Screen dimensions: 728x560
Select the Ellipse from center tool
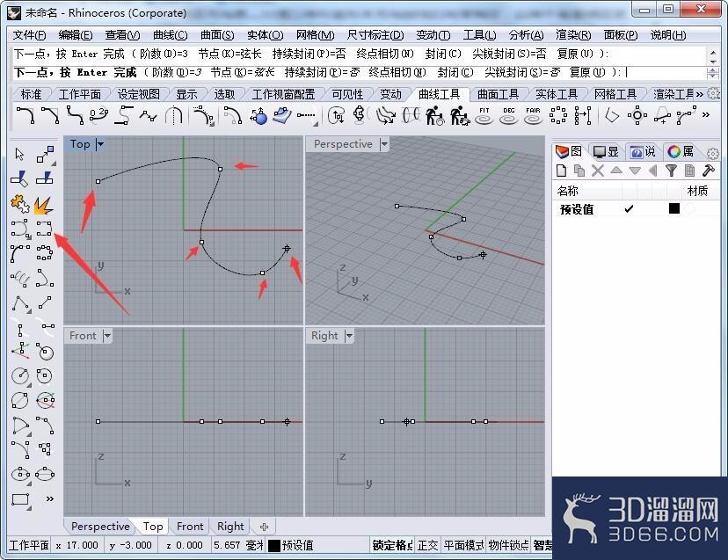pos(19,474)
